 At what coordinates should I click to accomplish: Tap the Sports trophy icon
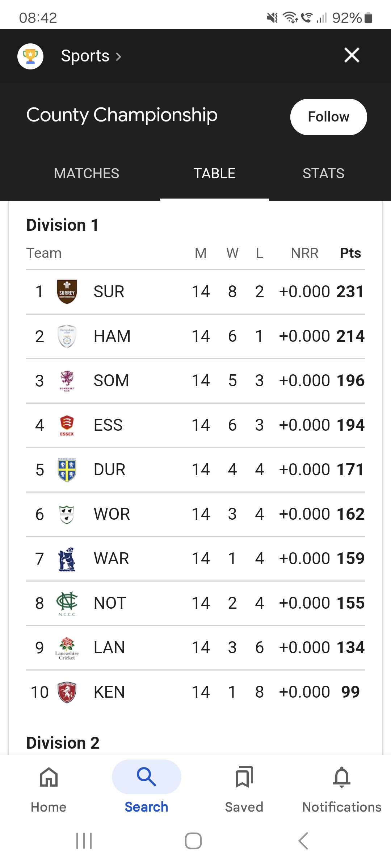[x=30, y=56]
